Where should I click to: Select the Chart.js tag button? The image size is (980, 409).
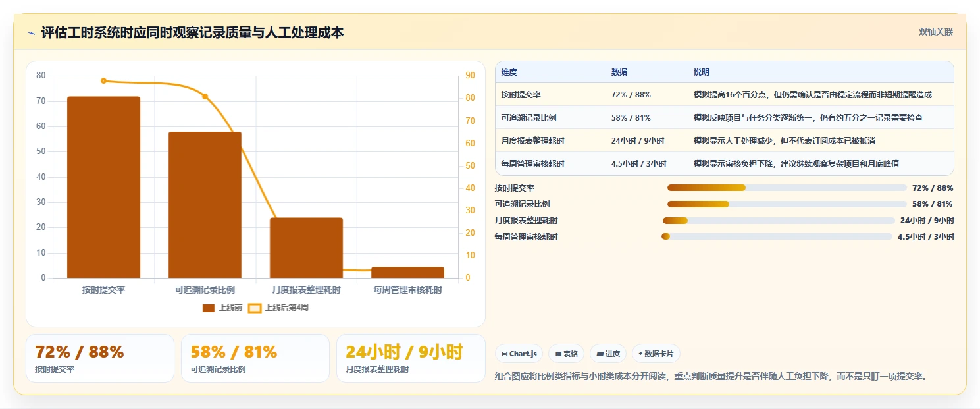point(519,354)
